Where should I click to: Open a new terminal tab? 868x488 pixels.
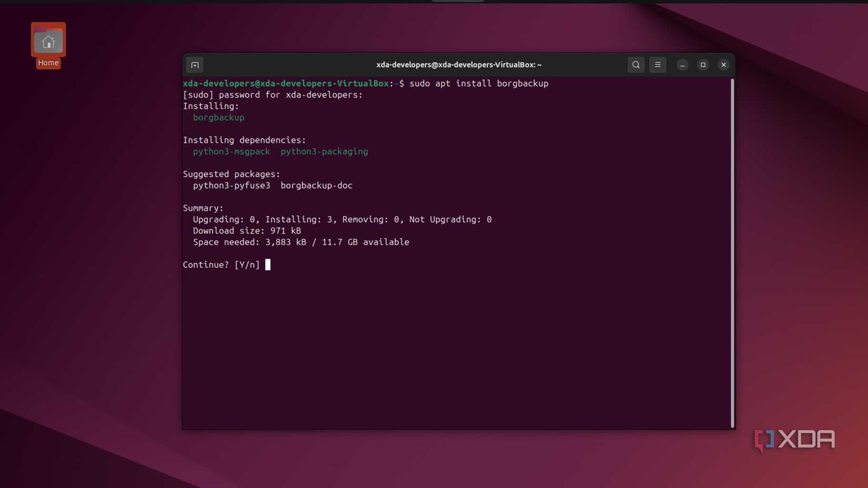194,65
